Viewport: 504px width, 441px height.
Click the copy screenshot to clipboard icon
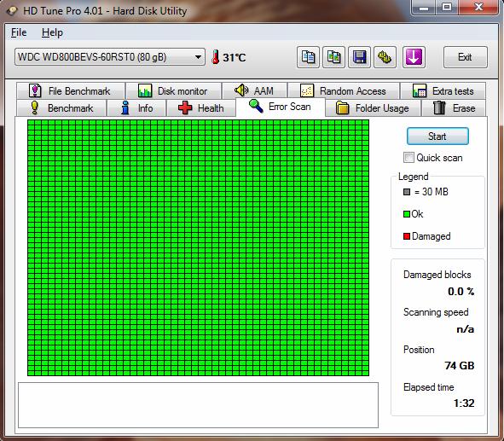[333, 57]
